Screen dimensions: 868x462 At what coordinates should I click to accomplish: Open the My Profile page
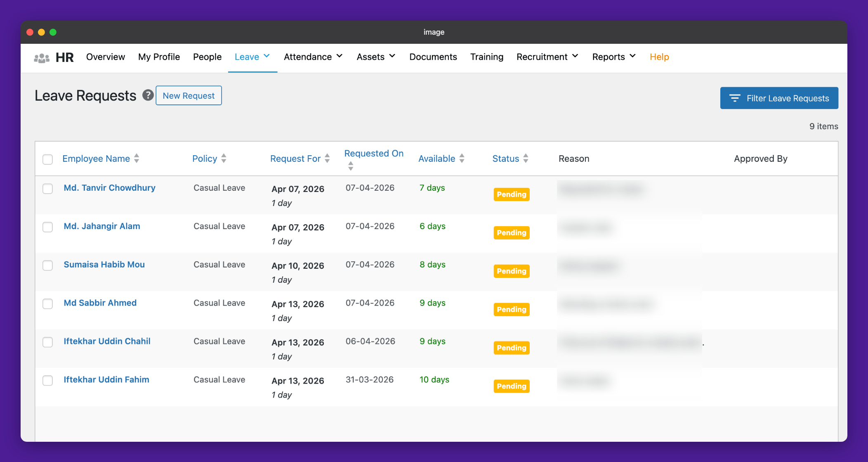[159, 57]
